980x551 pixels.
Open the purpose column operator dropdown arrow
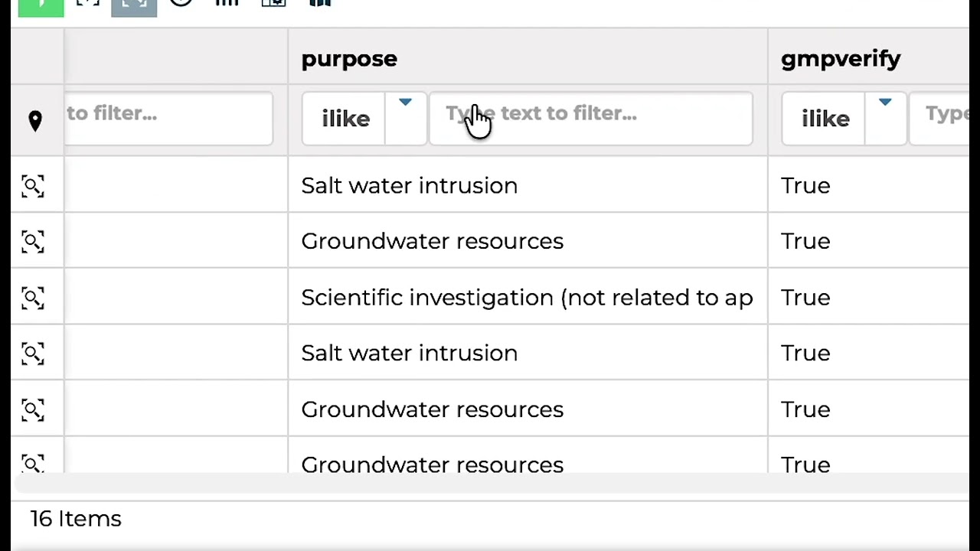[x=405, y=103]
